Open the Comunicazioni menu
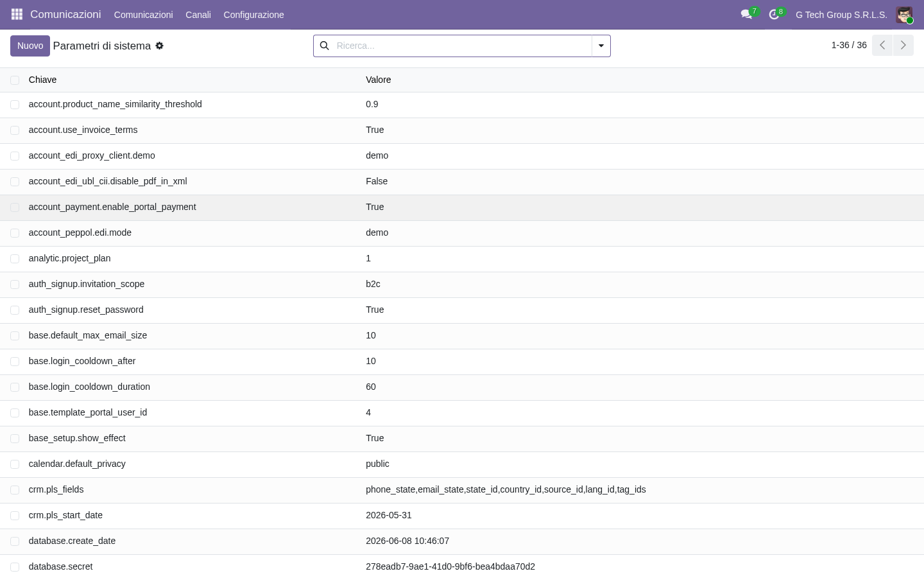Image resolution: width=924 pixels, height=578 pixels. (x=143, y=14)
